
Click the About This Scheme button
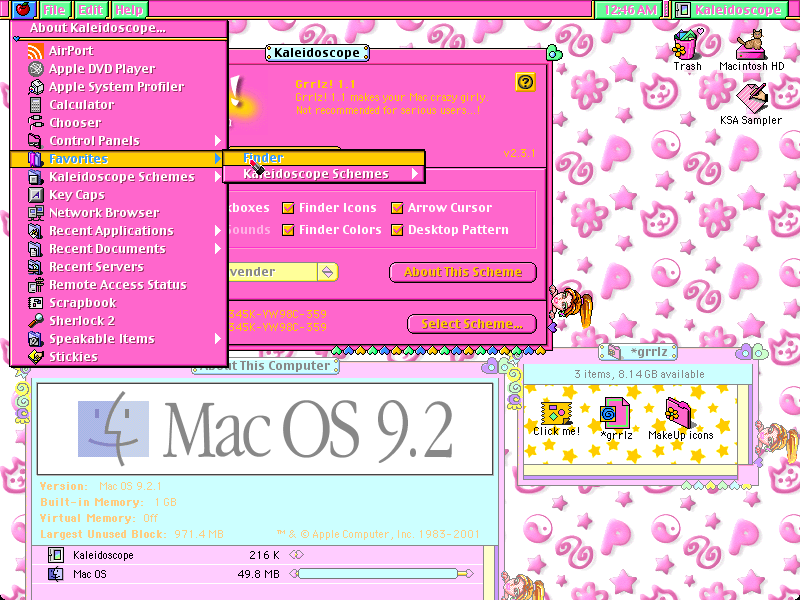point(463,272)
